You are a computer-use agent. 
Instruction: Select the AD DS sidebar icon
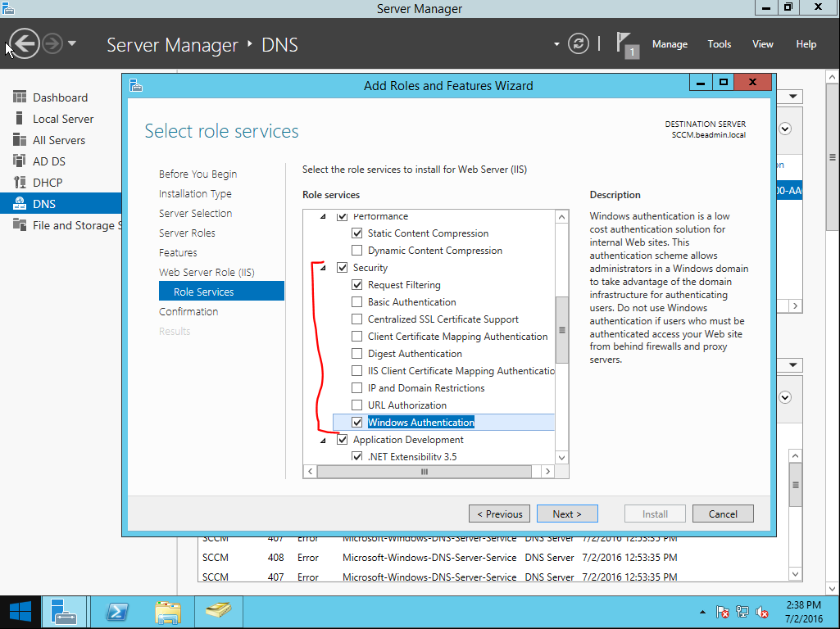click(x=20, y=161)
